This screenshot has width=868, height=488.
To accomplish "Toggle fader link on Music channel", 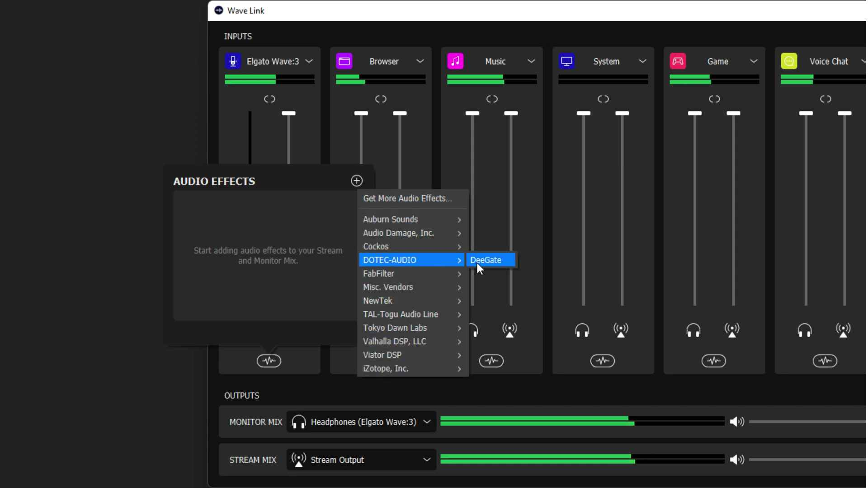I will 492,99.
